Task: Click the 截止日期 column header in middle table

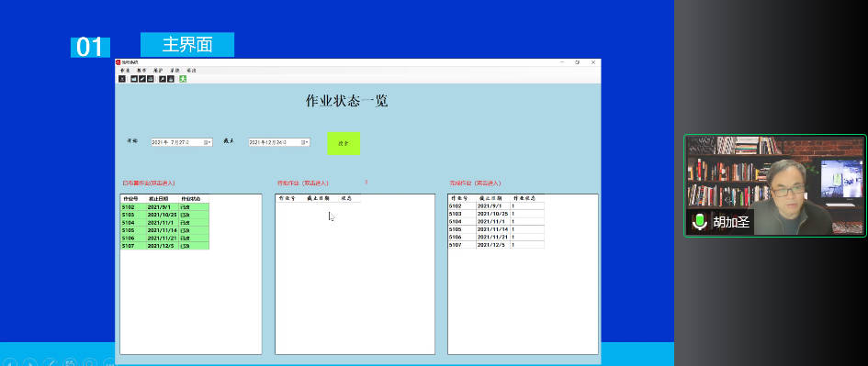Action: click(319, 198)
